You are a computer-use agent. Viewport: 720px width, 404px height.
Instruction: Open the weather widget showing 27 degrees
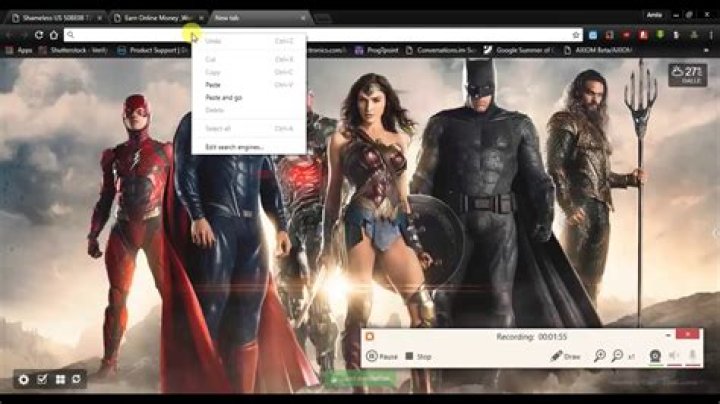687,75
